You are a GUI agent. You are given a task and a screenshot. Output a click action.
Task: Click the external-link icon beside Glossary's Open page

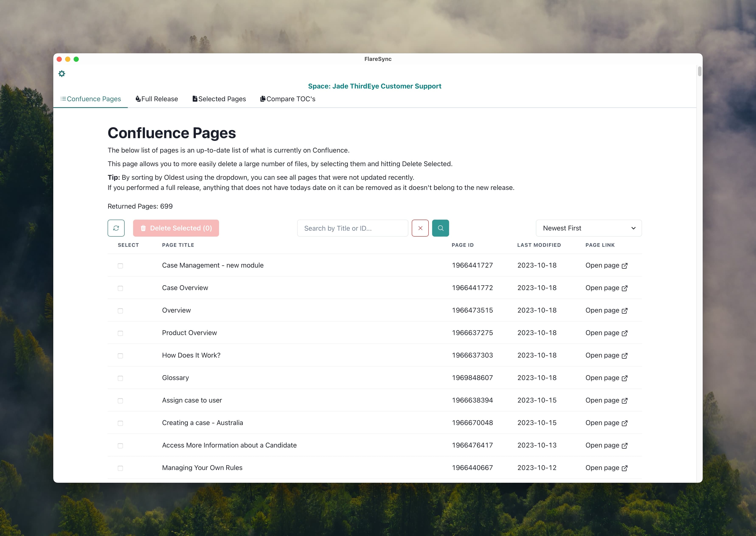coord(624,378)
